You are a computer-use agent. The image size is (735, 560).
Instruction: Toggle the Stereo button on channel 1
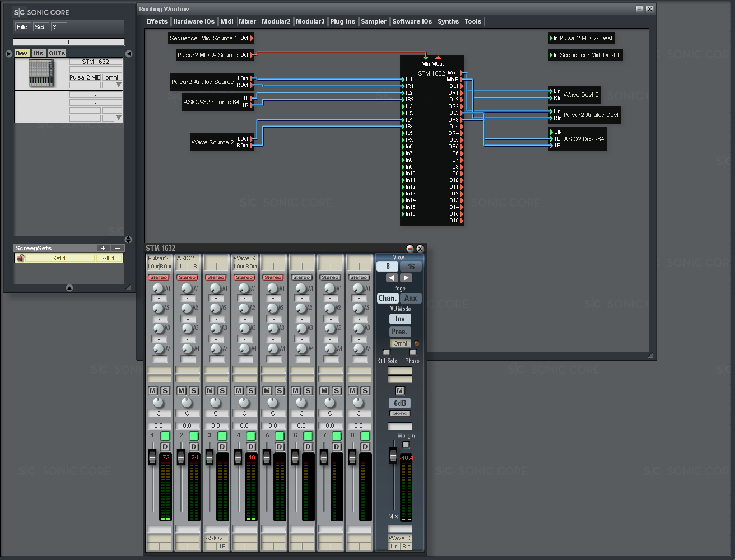pos(159,277)
